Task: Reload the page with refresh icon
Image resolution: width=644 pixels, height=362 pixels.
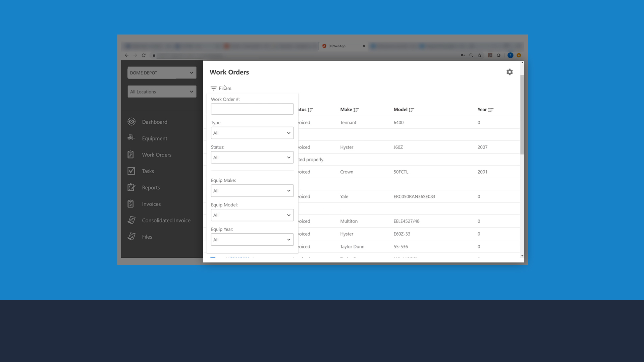Action: pyautogui.click(x=144, y=55)
